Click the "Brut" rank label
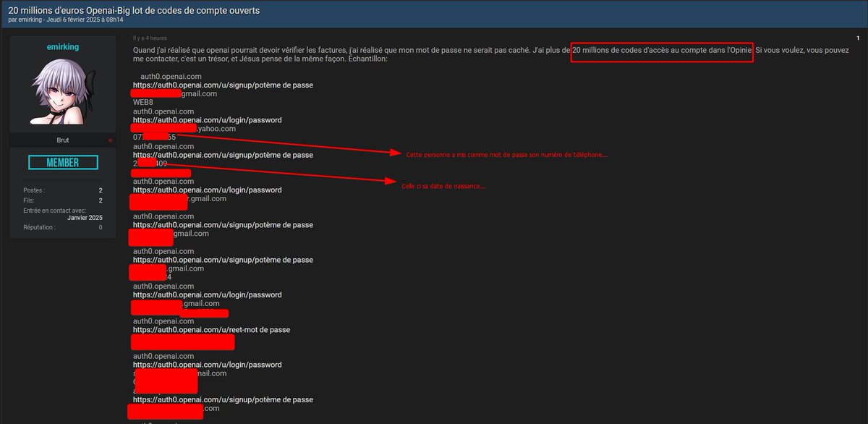Viewport: 868px width, 424px height. pos(63,140)
